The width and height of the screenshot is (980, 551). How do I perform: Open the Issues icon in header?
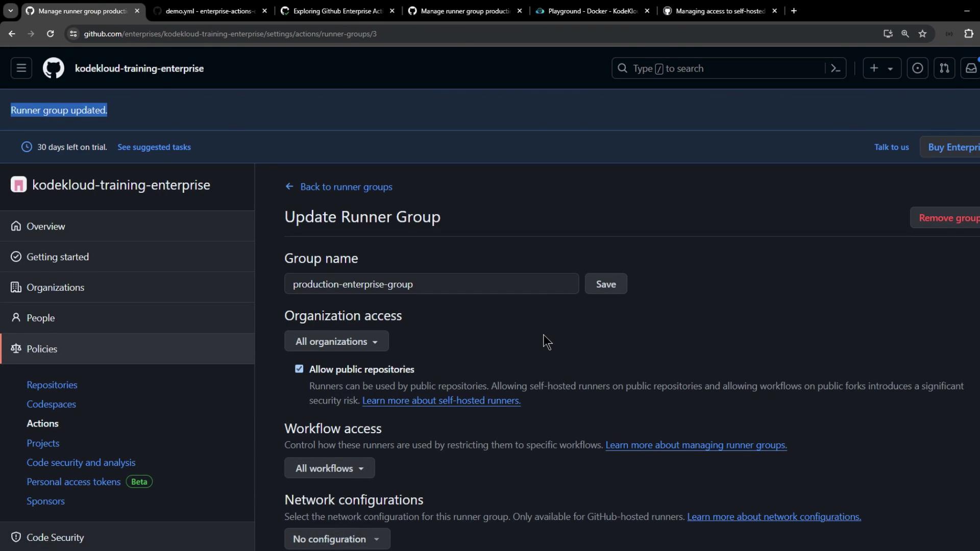click(x=917, y=68)
